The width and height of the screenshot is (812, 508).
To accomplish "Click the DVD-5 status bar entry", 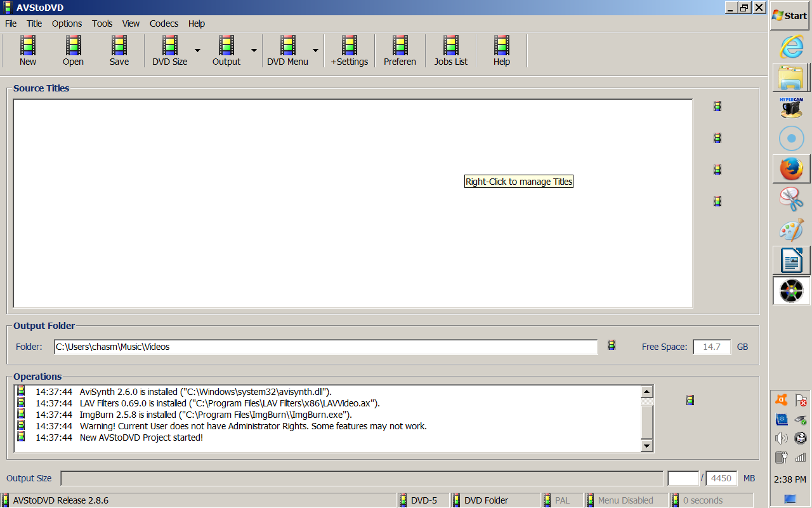I will click(x=424, y=500).
